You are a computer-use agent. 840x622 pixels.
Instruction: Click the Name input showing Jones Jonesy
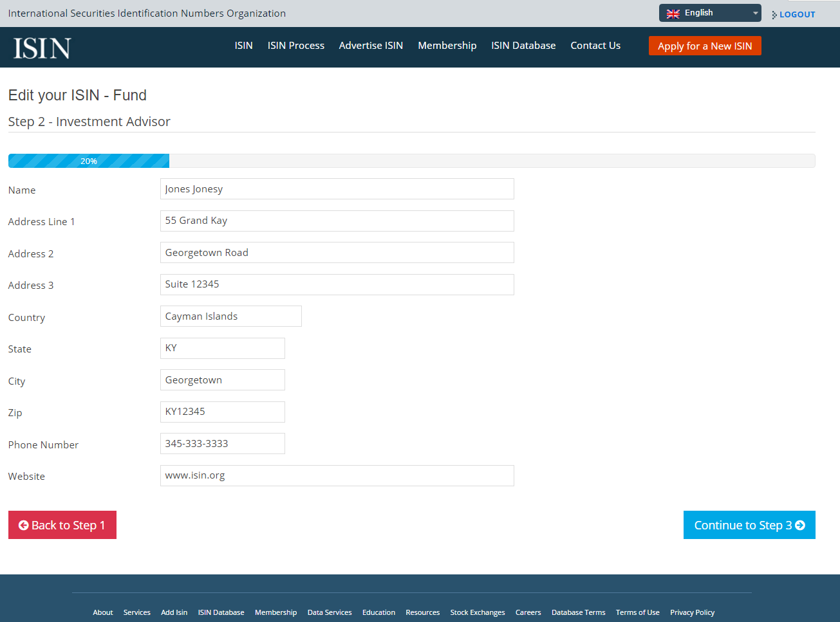tap(337, 188)
